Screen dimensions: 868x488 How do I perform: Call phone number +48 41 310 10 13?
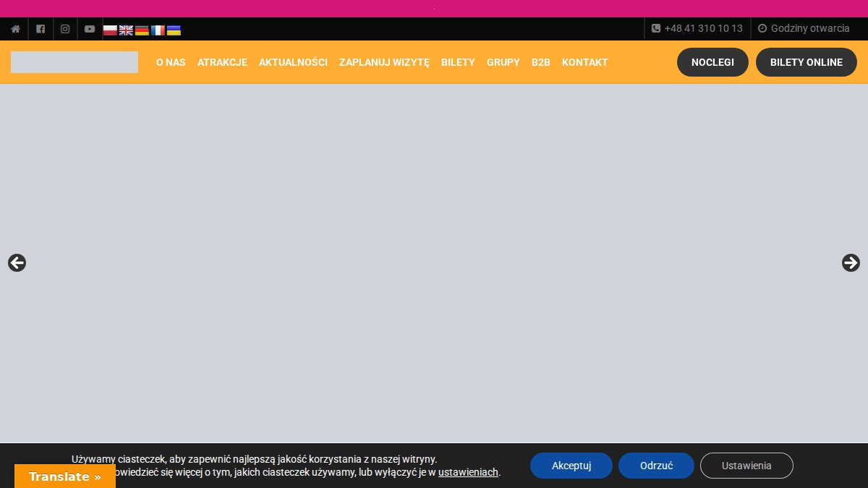pos(697,29)
